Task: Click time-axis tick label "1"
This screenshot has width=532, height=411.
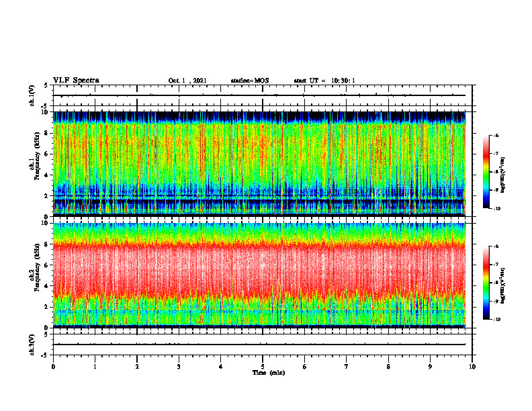Action: click(95, 367)
